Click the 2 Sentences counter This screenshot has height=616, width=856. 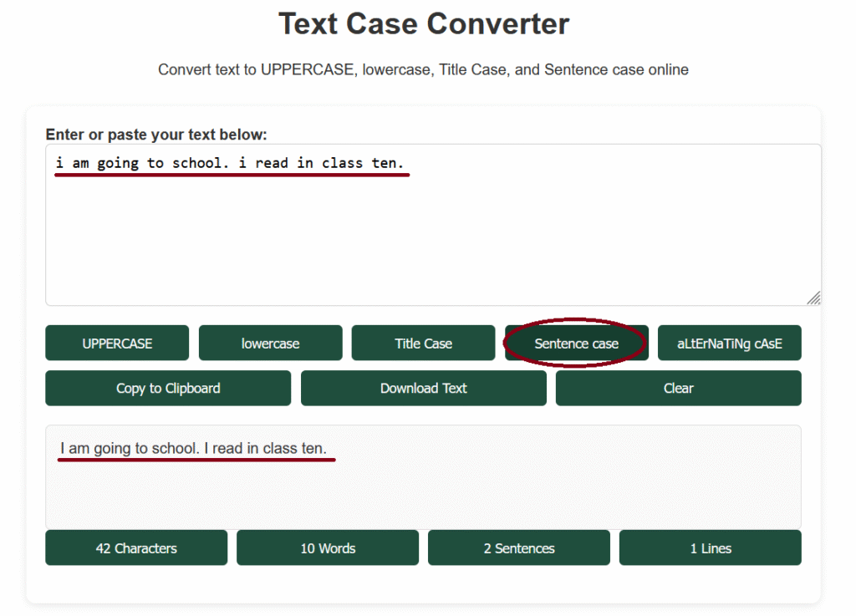tap(518, 547)
